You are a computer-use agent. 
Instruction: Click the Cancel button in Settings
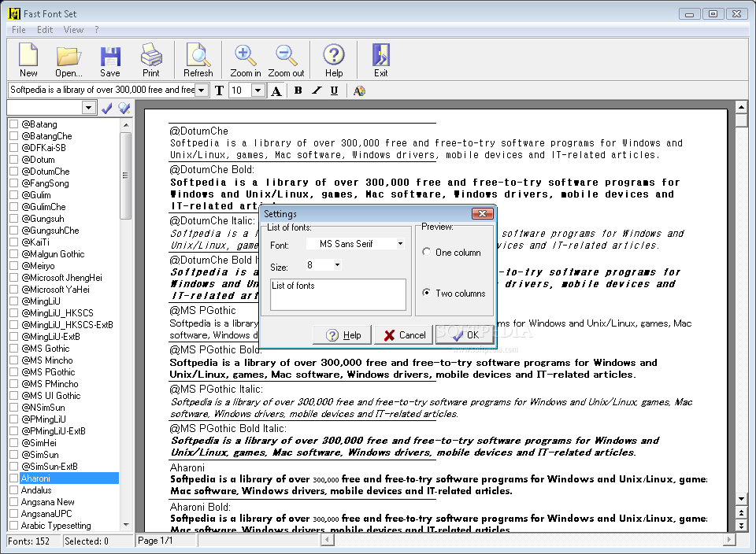(x=403, y=334)
